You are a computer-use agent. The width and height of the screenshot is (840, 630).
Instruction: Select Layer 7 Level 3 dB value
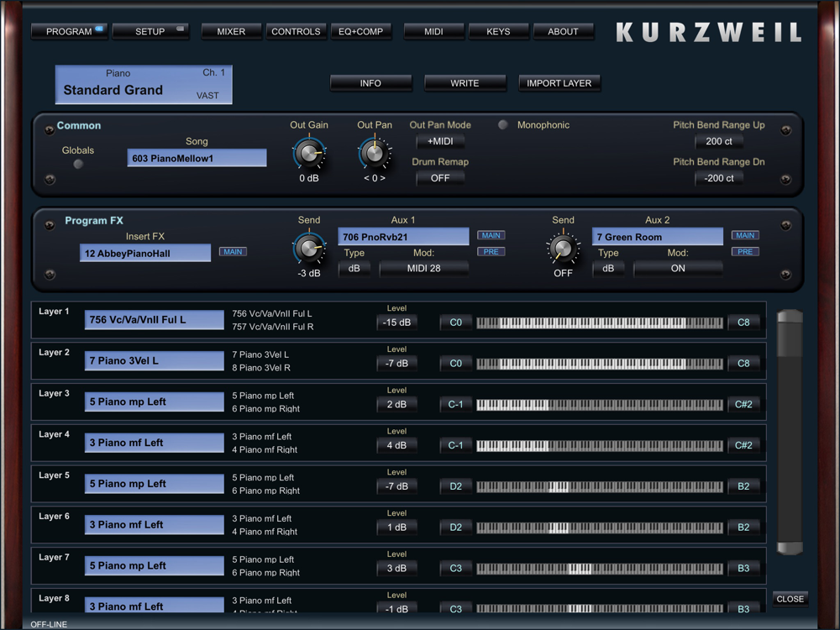(x=396, y=569)
